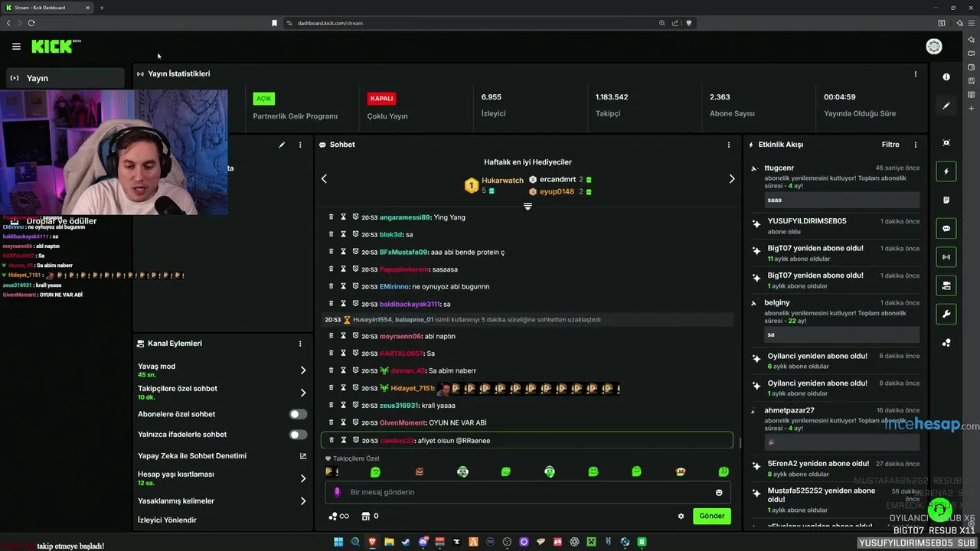Open the Filtre dropdown in Etkinlik Akışı
The width and height of the screenshot is (980, 551).
(x=890, y=145)
